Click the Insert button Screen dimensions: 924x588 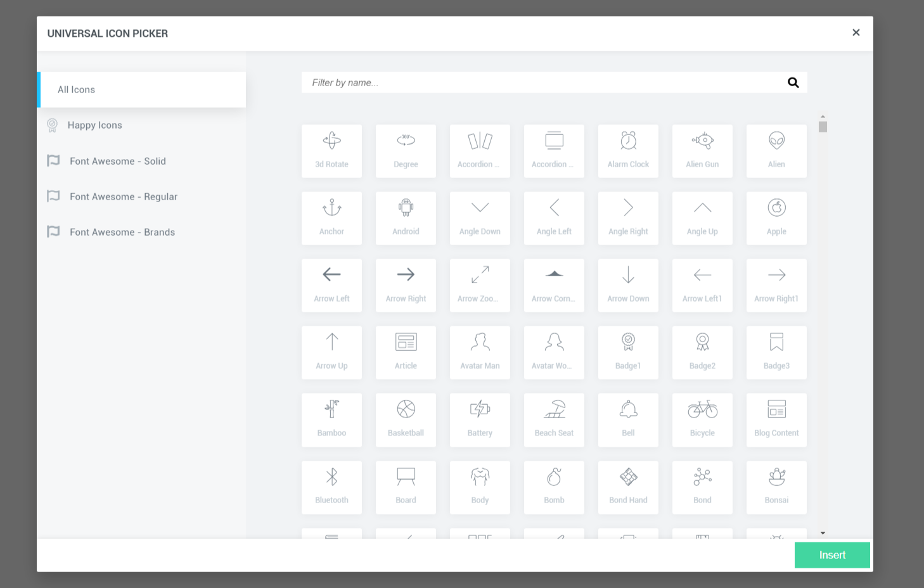832,555
